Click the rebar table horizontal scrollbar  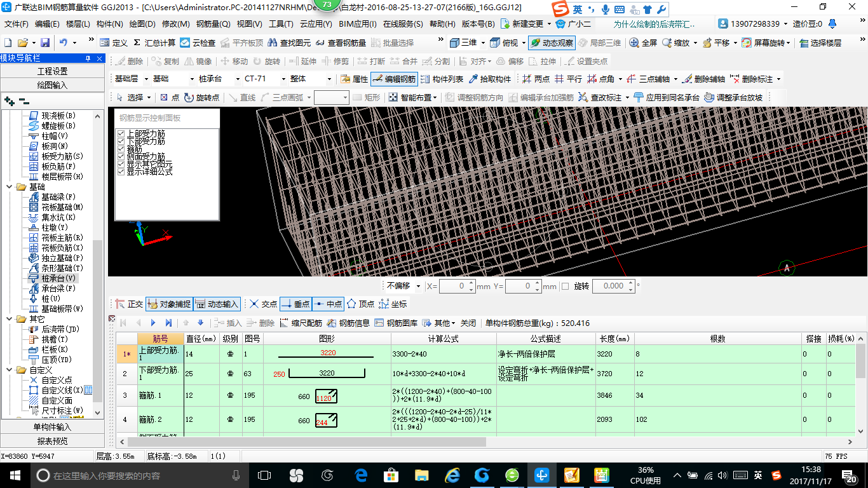pos(306,442)
